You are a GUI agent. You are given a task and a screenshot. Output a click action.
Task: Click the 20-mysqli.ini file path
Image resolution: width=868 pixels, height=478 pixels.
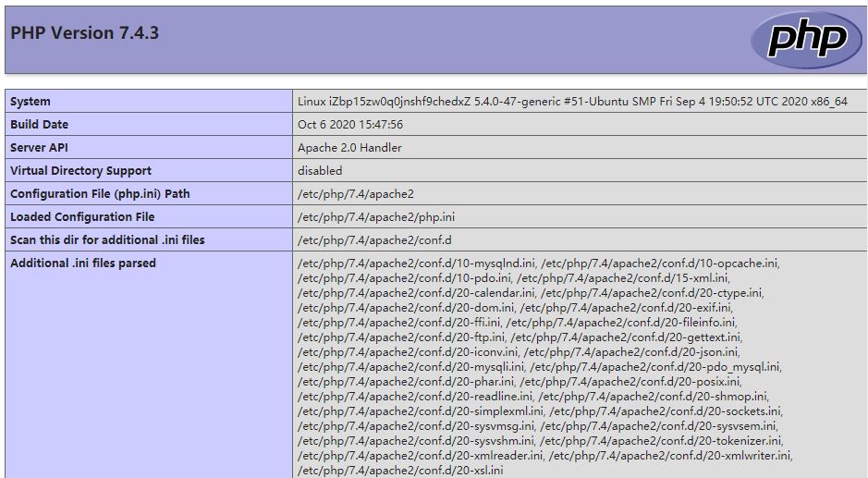pyautogui.click(x=410, y=367)
